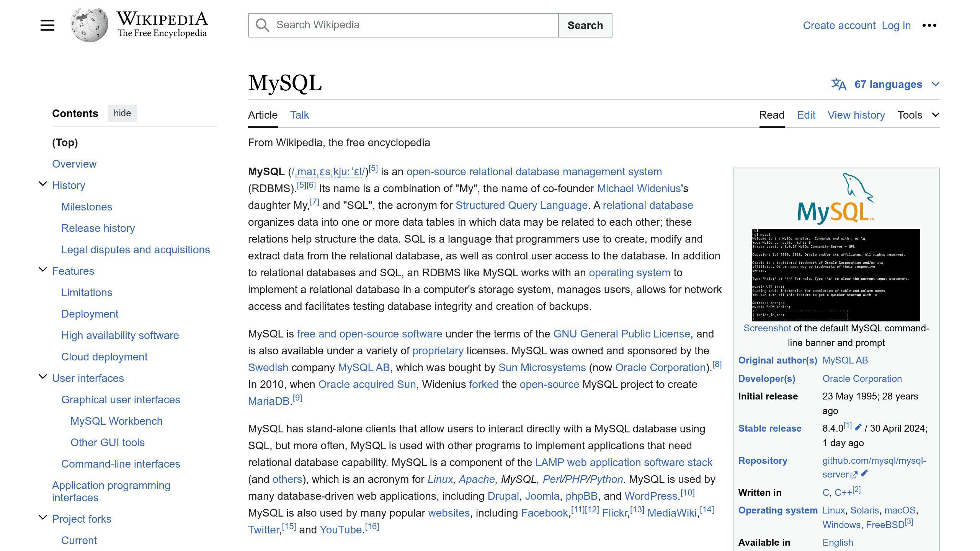Click citation reference [16] after YouTube
Viewport: 980px width, 551px height.
point(372,527)
